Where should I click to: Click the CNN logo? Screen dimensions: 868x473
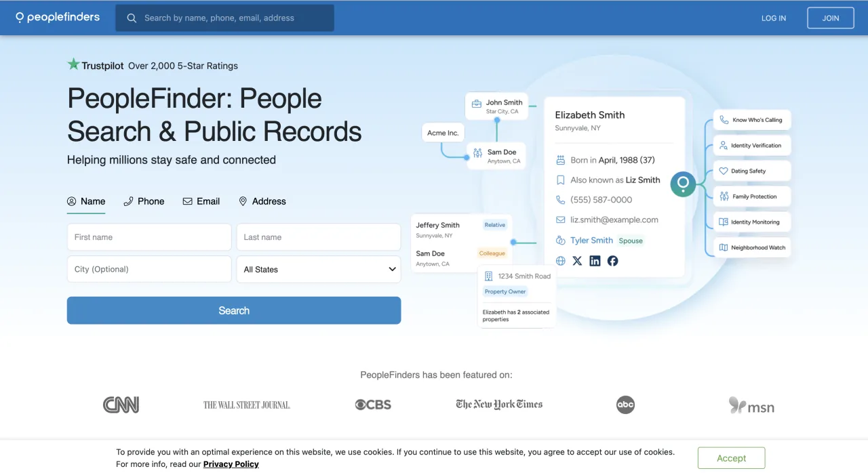(121, 405)
